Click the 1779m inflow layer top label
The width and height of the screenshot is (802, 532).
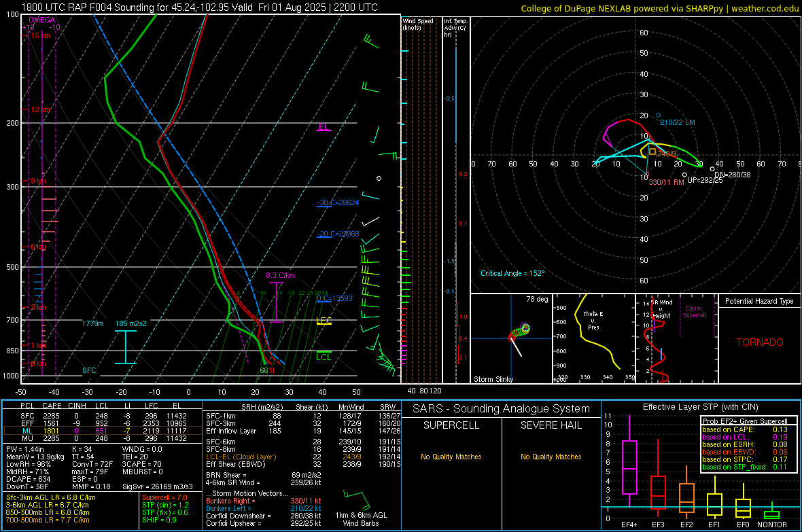tap(92, 323)
